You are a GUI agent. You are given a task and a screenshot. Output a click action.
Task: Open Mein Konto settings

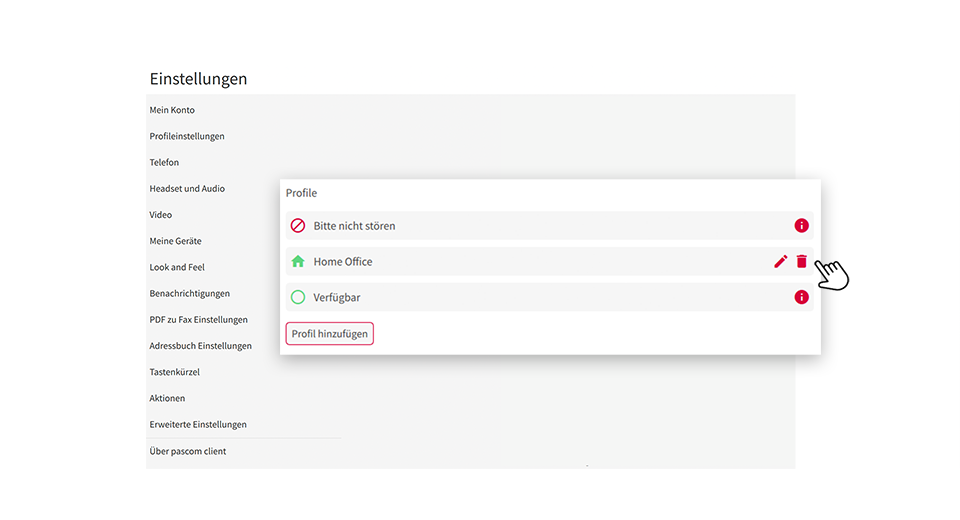[x=172, y=110]
